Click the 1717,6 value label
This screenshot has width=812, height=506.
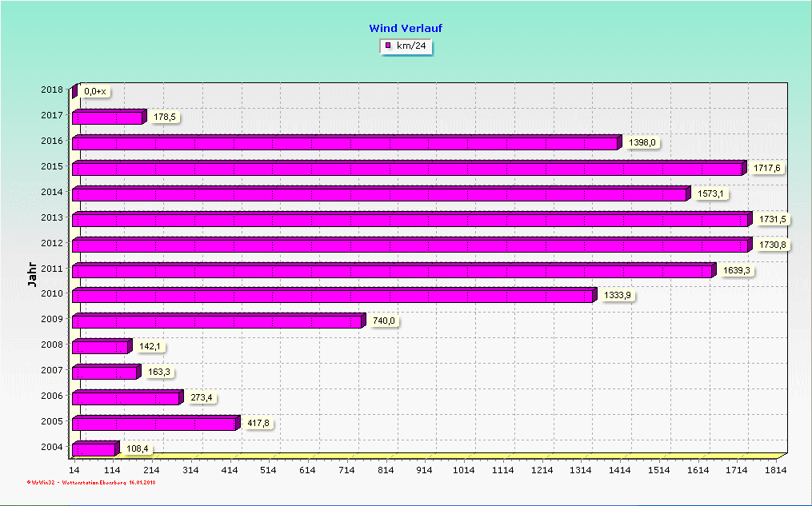click(x=768, y=168)
